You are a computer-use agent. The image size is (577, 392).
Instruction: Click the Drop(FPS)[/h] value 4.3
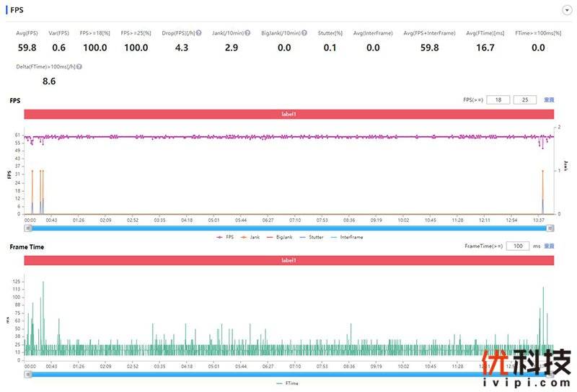coord(182,48)
